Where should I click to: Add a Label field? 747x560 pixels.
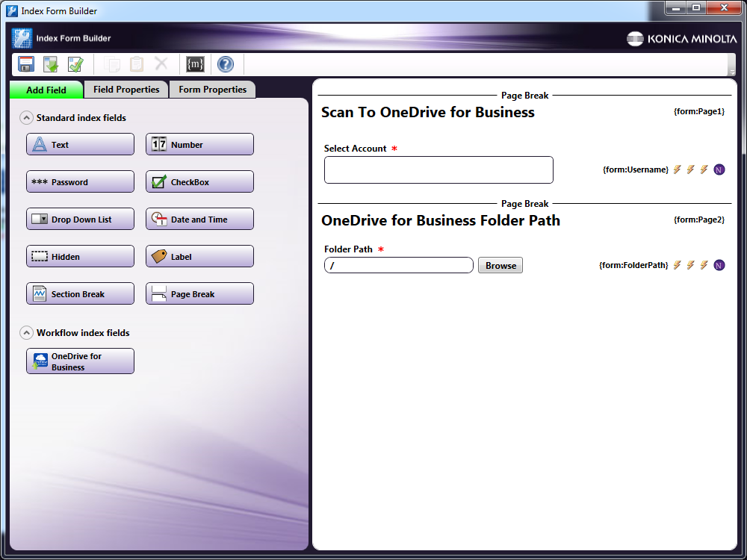(x=199, y=257)
